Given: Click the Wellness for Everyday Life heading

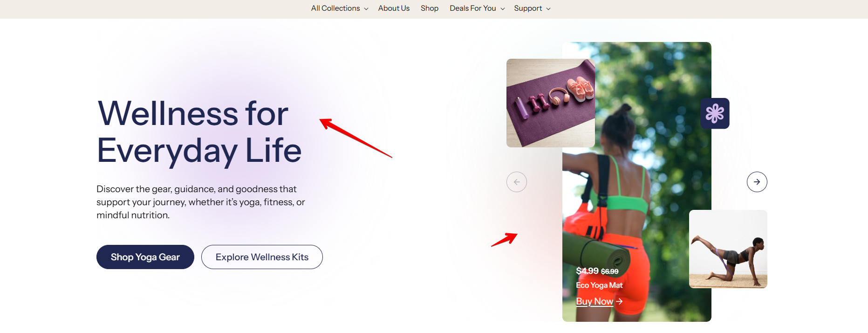Looking at the screenshot, I should click(x=199, y=132).
